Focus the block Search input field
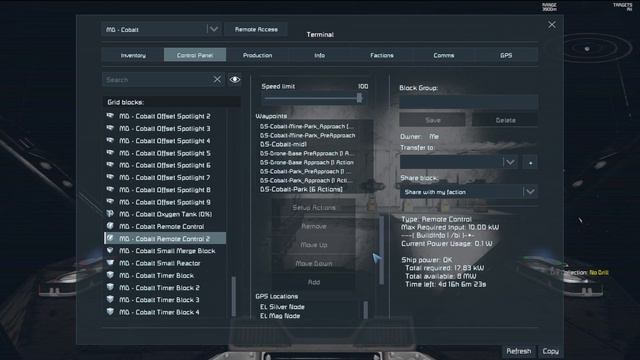Viewport: 640px width, 360px height. click(x=157, y=80)
